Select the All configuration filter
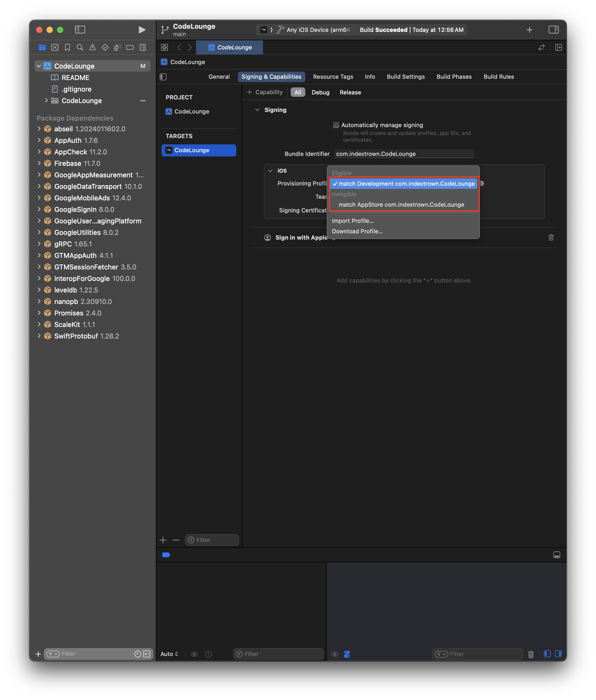This screenshot has width=596, height=700. pos(297,92)
